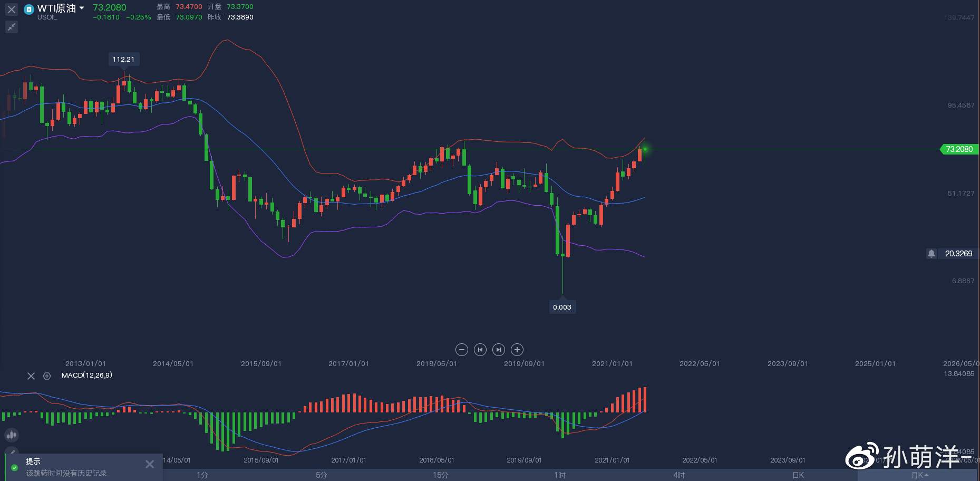Click the 最低 value 73.0970
This screenshot has height=481, width=980.
click(189, 17)
